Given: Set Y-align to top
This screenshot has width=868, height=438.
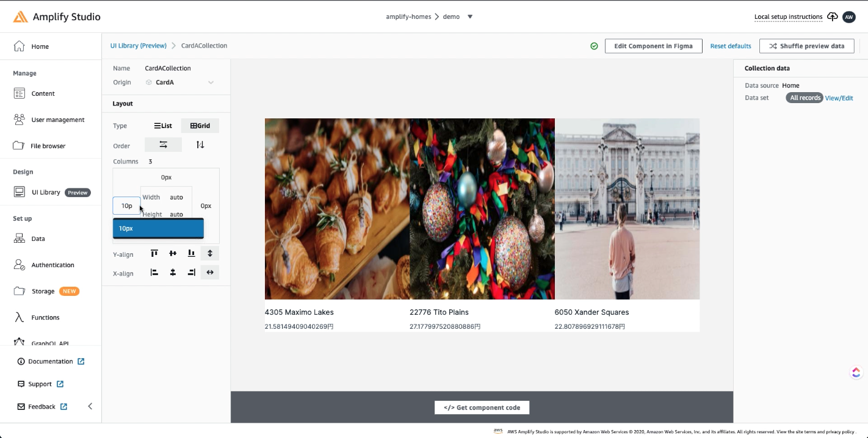Looking at the screenshot, I should (154, 253).
